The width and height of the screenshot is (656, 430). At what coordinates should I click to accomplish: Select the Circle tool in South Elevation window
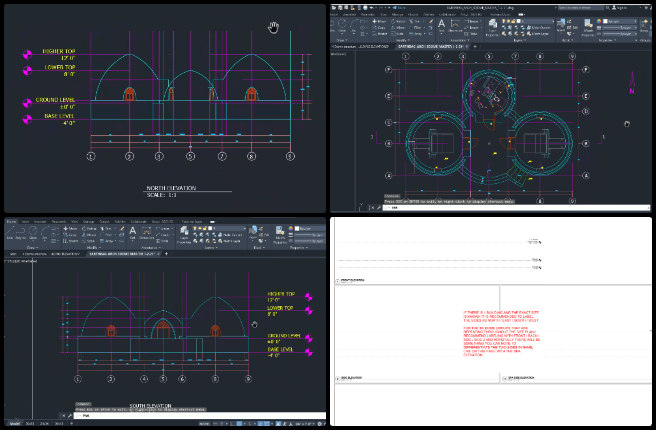click(33, 233)
